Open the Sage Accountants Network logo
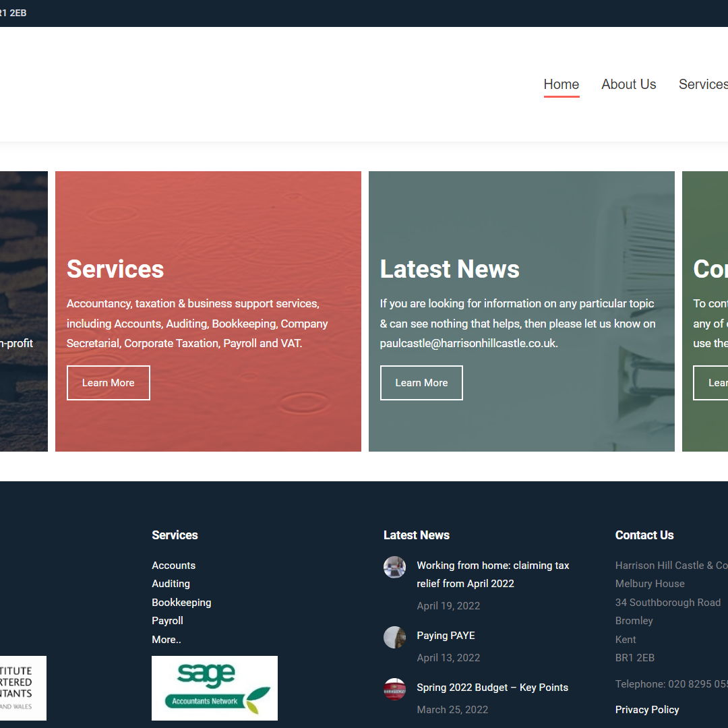 point(214,688)
